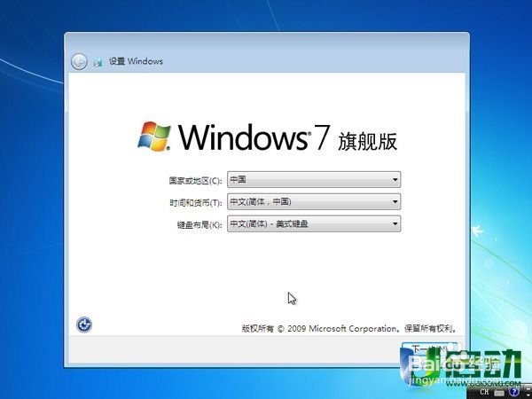Viewport: 532px width, 399px height.
Task: Click the setup icon beside 设置 Windows
Action: click(x=98, y=62)
